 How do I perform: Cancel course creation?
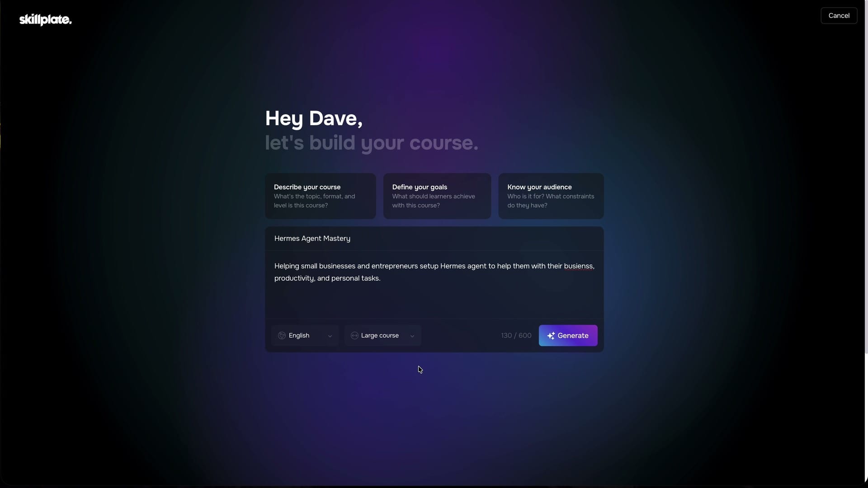coord(839,15)
